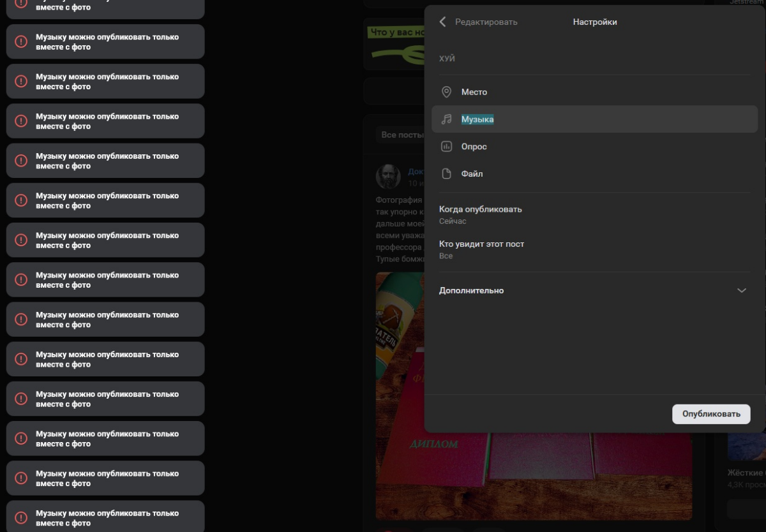Publish the post with Опубликовать button
The width and height of the screenshot is (766, 532).
(x=711, y=414)
